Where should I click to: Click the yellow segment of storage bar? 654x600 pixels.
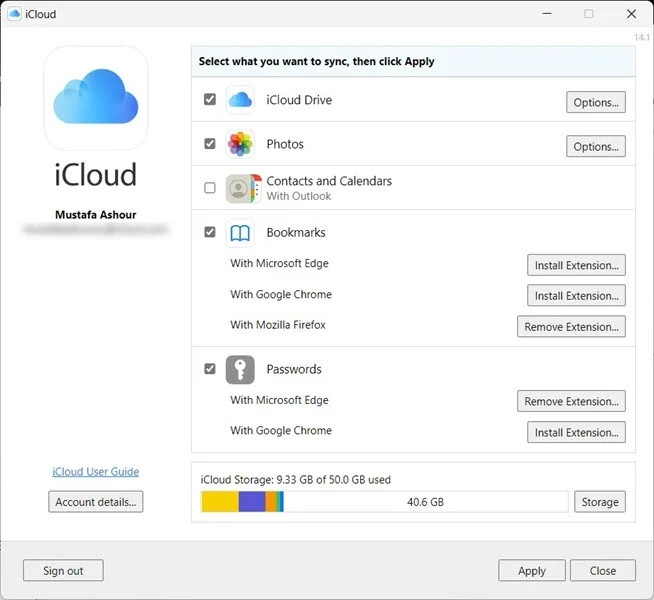(x=220, y=502)
